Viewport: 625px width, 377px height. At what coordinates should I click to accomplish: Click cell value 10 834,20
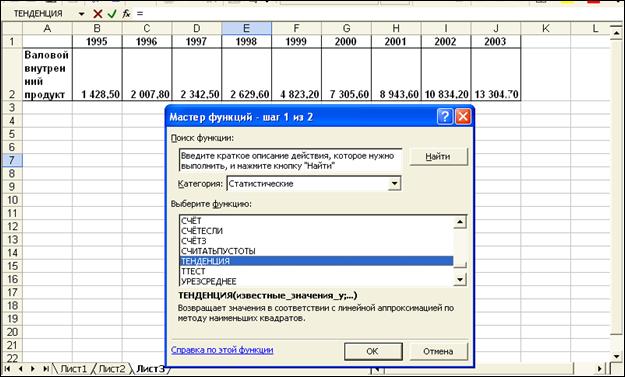click(446, 75)
